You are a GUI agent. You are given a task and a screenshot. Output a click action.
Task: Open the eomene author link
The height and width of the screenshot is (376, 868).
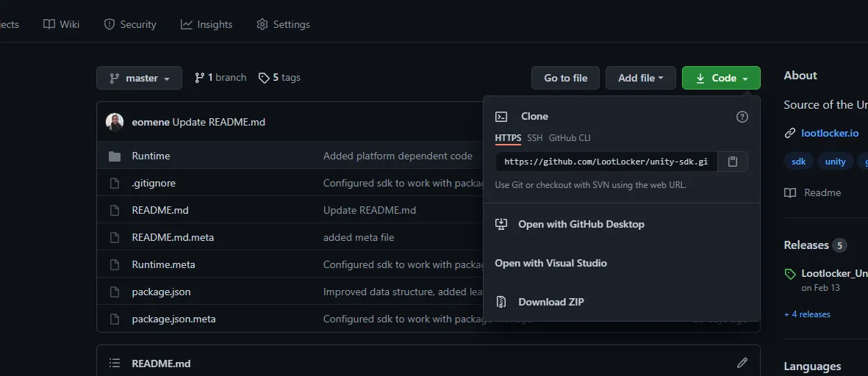pyautogui.click(x=151, y=122)
